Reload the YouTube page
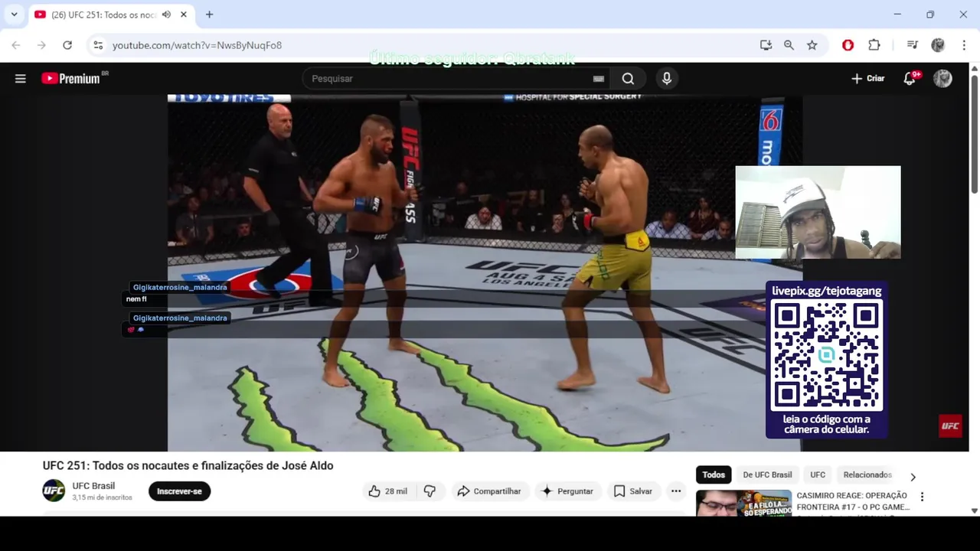 pos(67,45)
